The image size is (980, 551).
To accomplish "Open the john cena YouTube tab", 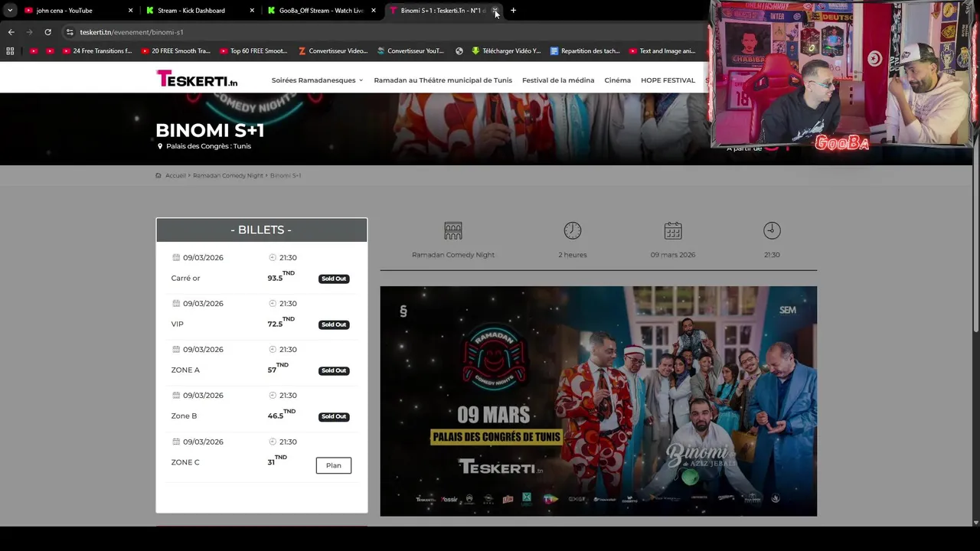I will 77,11.
